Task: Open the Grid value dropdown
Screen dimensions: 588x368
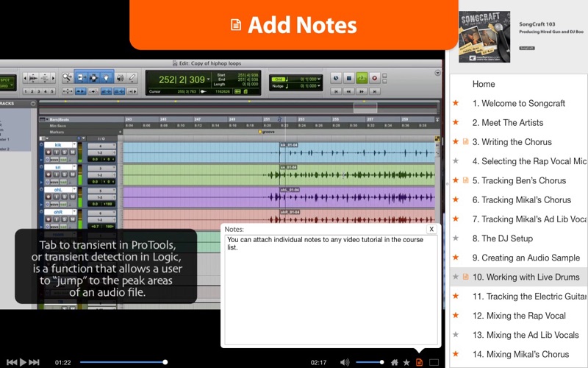Action: 319,79
